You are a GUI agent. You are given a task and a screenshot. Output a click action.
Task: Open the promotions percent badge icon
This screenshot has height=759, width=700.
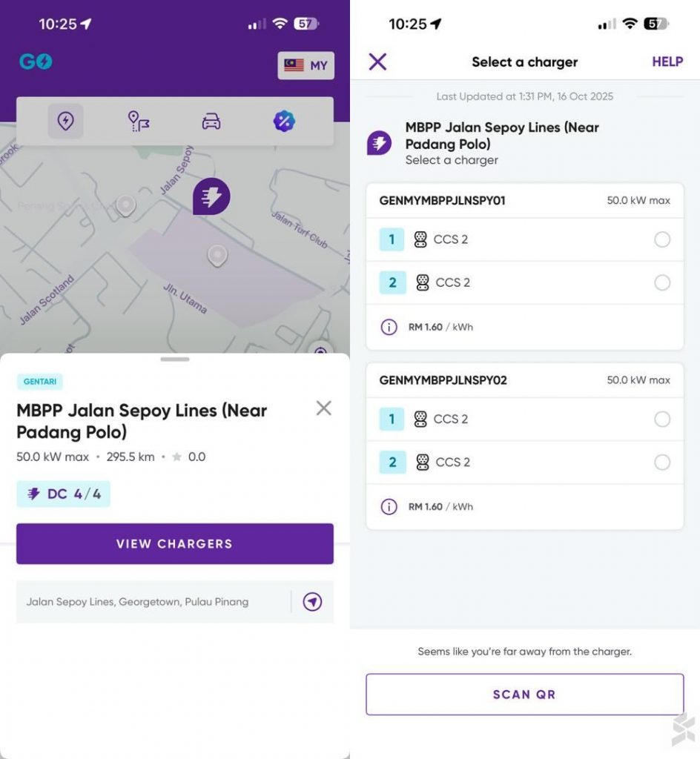tap(284, 121)
